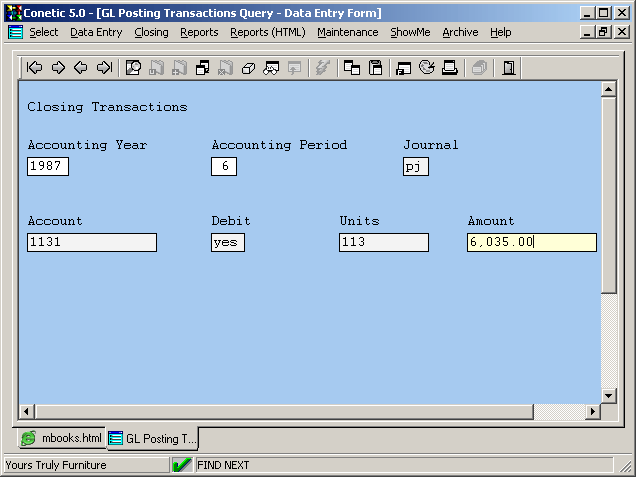
Task: Switch to the mbooks.html tab
Action: coord(62,438)
